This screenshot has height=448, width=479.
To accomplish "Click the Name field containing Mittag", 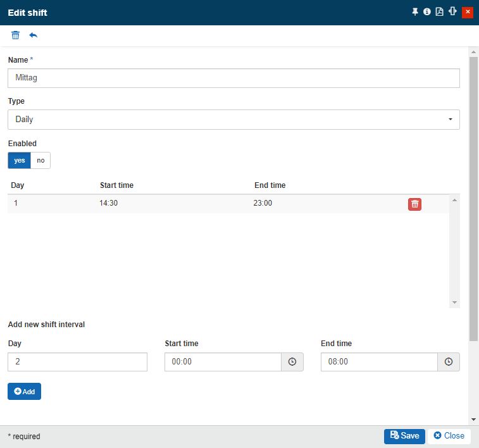I will (233, 78).
